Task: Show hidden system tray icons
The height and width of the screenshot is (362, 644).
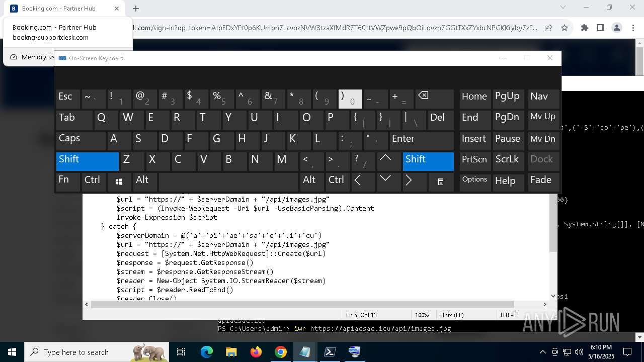Action: coord(542,352)
